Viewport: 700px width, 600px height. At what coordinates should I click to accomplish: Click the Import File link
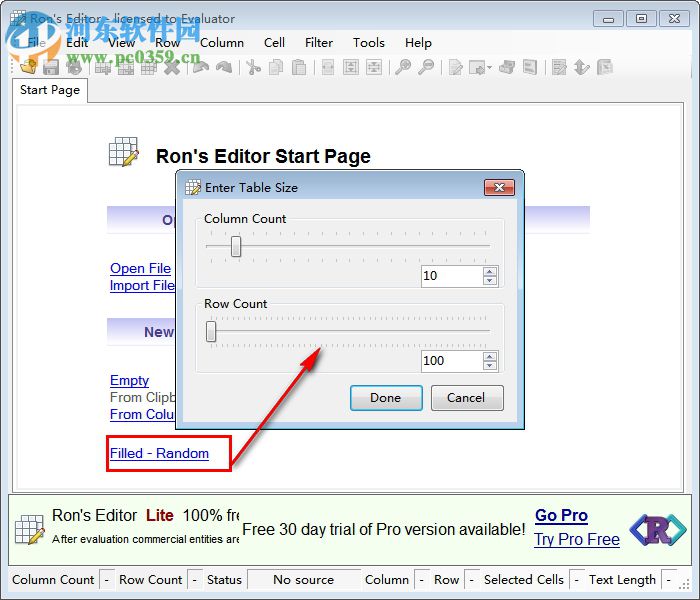click(x=142, y=286)
